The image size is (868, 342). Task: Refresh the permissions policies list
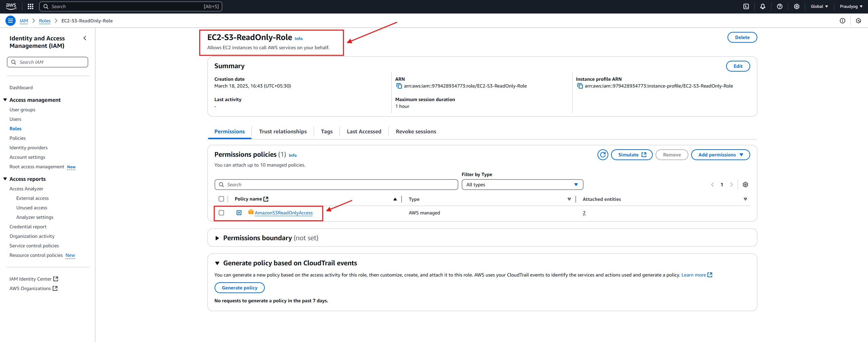pos(603,155)
